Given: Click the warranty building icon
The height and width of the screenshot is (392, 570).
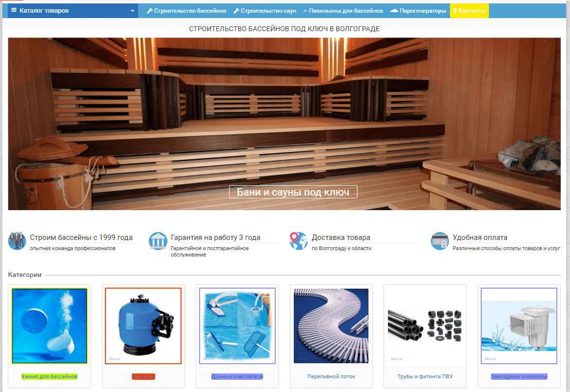Looking at the screenshot, I should (x=158, y=241).
